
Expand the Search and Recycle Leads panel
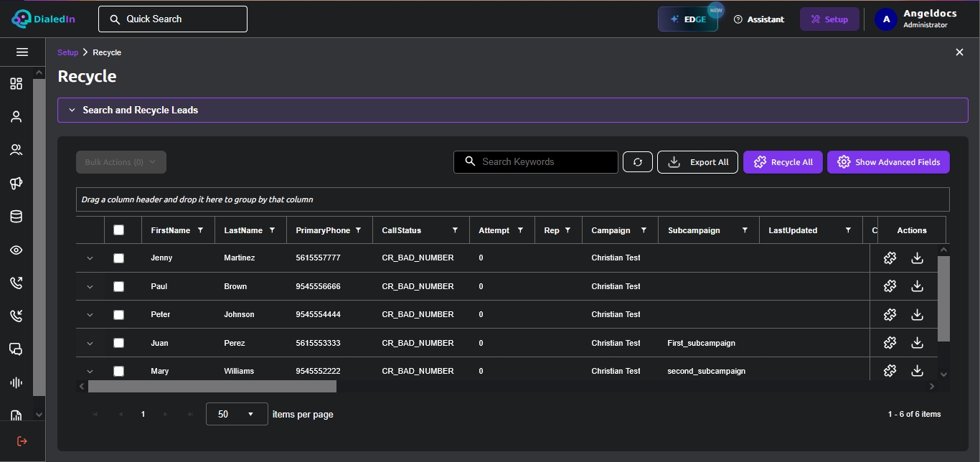(x=513, y=110)
